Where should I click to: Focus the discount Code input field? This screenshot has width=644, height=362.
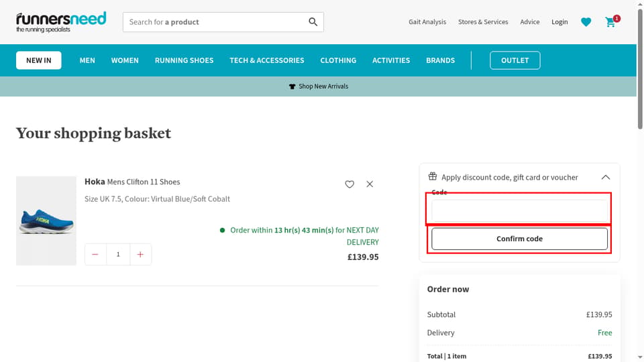pyautogui.click(x=519, y=210)
